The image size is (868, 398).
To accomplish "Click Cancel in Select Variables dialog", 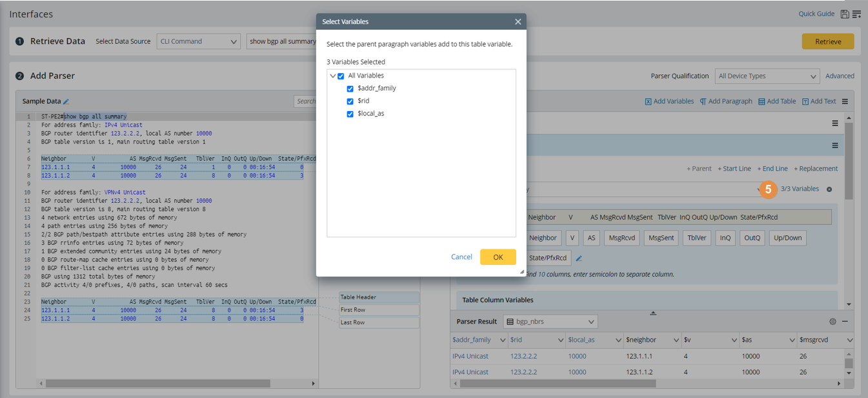I will tap(461, 257).
